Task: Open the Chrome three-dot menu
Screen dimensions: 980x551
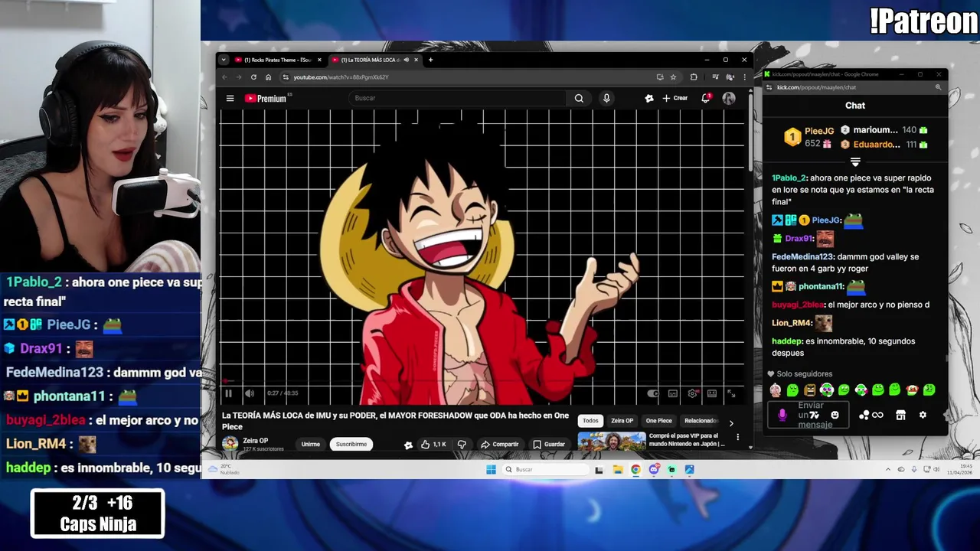Action: [744, 77]
